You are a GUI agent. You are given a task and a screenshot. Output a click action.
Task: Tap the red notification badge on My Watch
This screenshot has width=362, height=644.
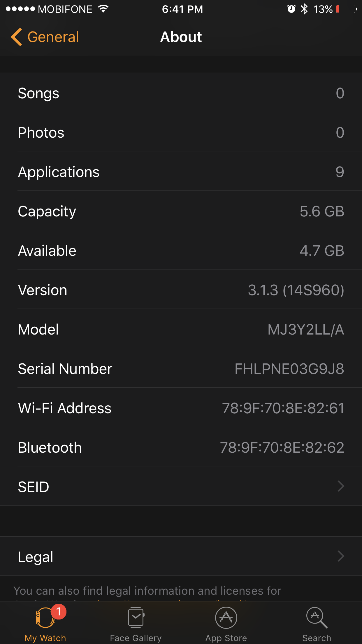(x=59, y=611)
